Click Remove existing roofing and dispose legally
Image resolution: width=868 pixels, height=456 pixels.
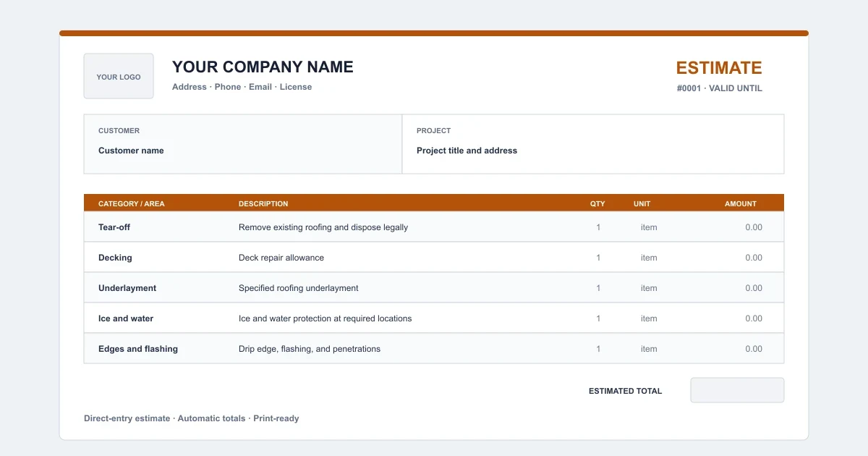coord(323,227)
